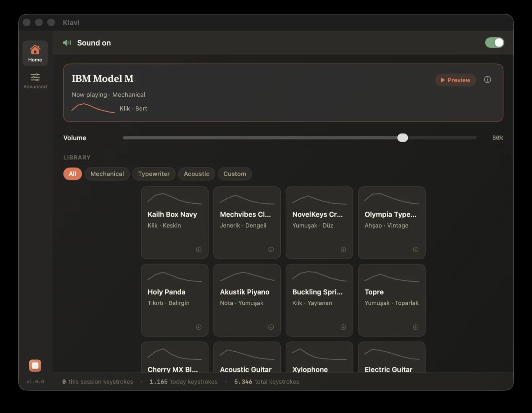Preview the IBM Model M sound
The width and height of the screenshot is (532, 413).
coord(456,80)
